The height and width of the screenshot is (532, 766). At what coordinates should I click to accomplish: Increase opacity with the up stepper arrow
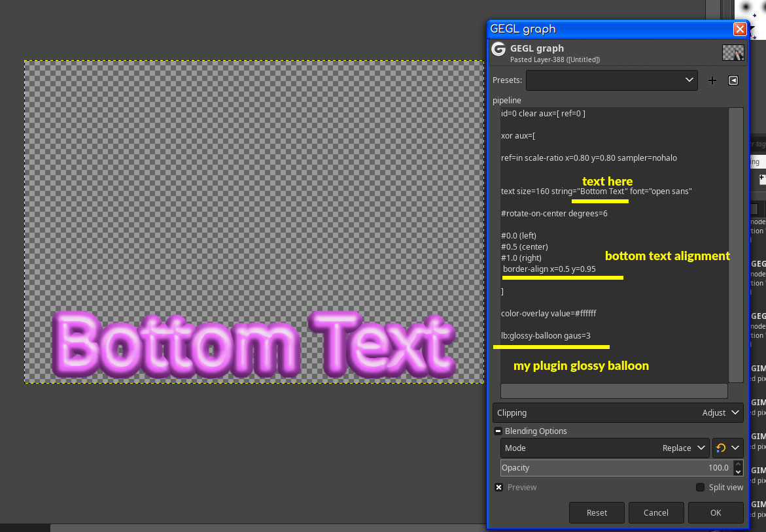point(738,464)
